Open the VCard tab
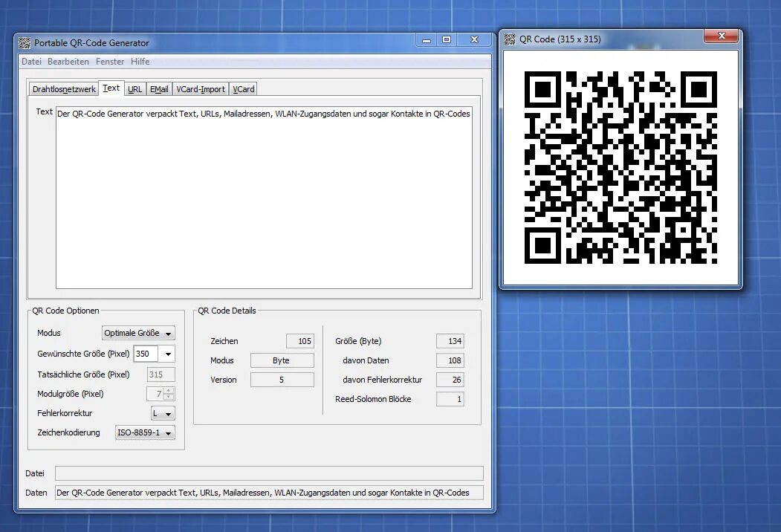Screen dimensions: 781x532 [244, 89]
